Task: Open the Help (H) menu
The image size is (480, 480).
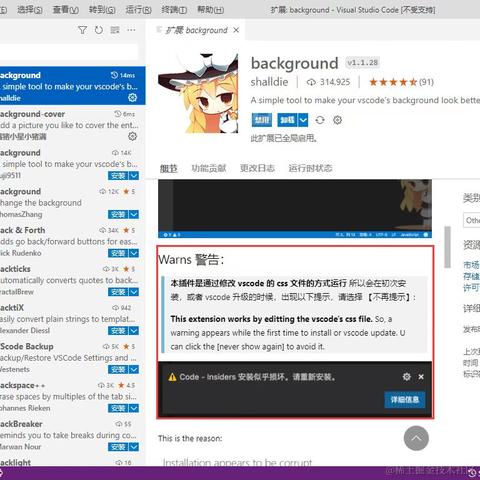Action: point(210,10)
